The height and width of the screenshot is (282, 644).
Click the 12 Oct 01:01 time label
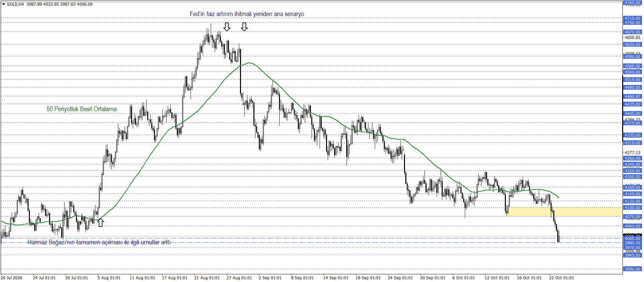click(x=497, y=278)
